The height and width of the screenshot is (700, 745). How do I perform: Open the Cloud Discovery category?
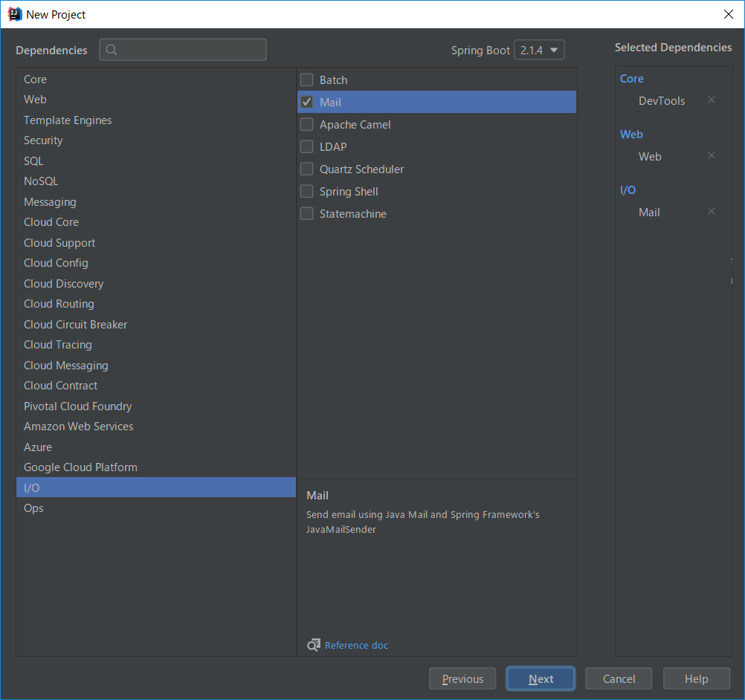click(x=156, y=284)
